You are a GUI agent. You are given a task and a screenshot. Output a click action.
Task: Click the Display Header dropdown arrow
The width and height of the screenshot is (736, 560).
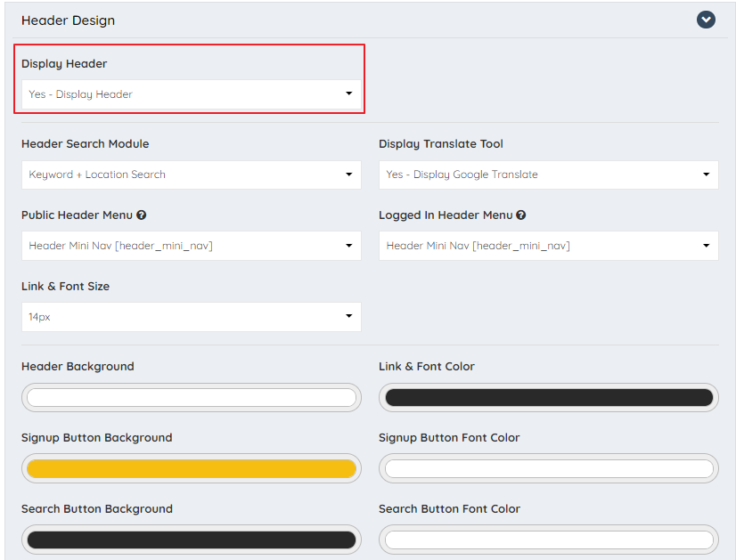(x=348, y=93)
